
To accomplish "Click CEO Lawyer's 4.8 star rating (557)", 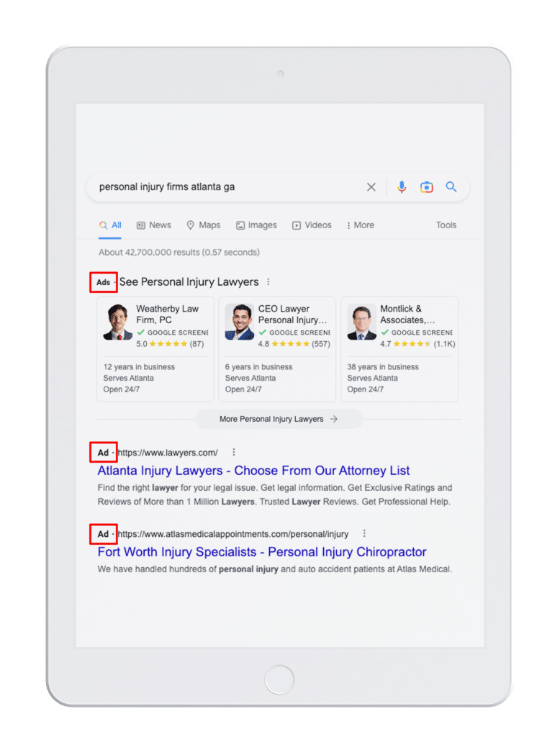I will (x=294, y=343).
